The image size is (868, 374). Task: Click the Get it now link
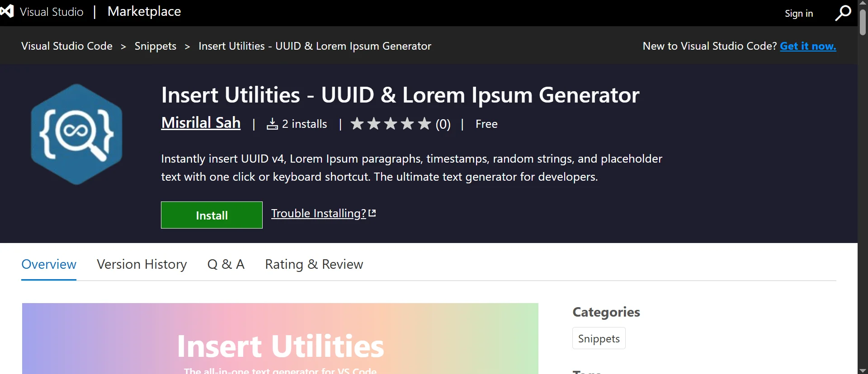(808, 46)
